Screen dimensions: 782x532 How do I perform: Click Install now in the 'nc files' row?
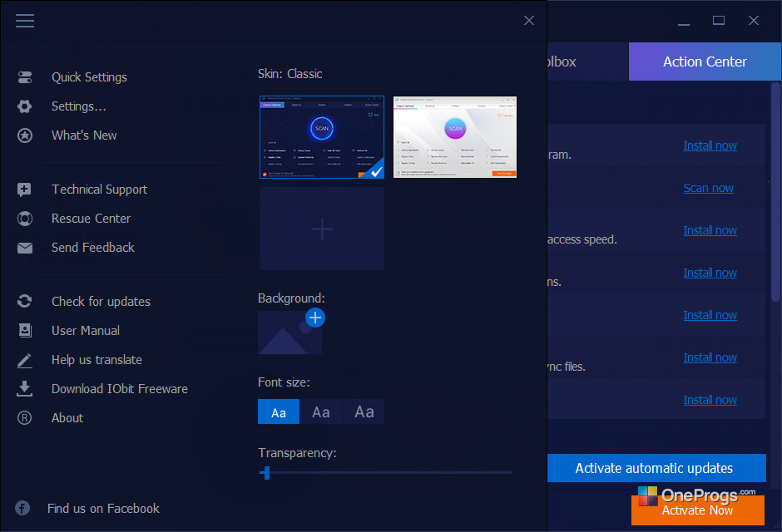point(710,357)
